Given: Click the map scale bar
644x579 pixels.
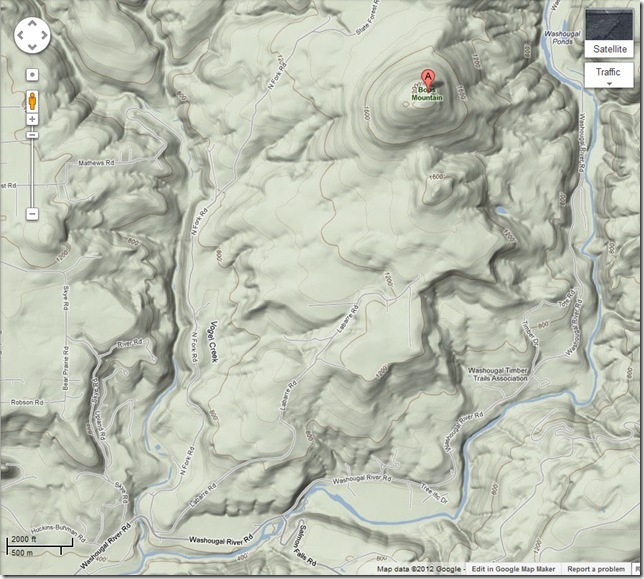Looking at the screenshot, I should (x=39, y=546).
